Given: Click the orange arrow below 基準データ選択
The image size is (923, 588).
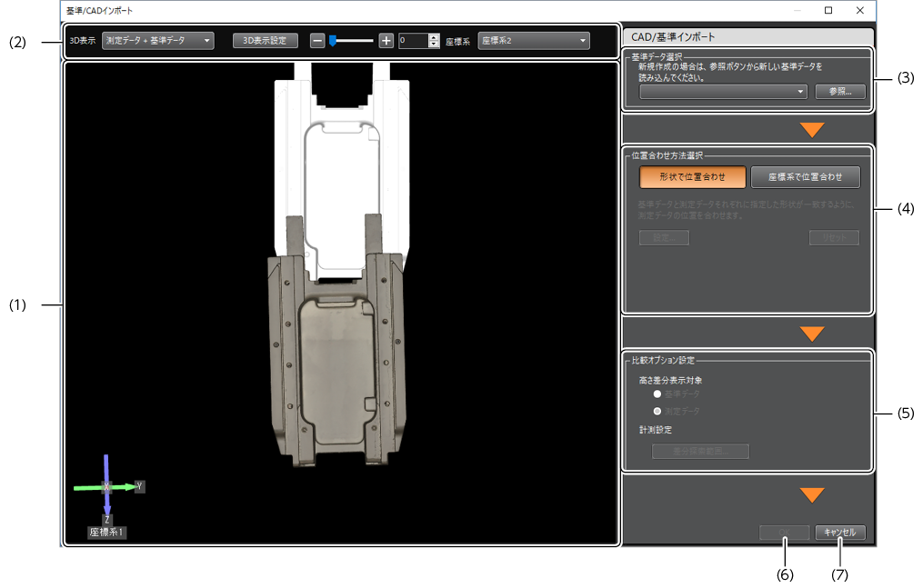Looking at the screenshot, I should (812, 130).
